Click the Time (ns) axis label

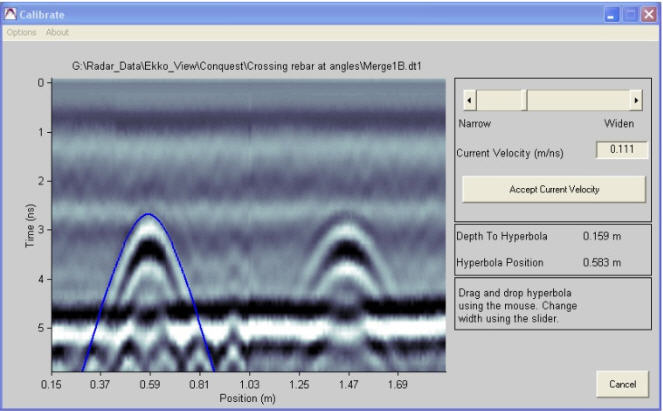(x=30, y=226)
